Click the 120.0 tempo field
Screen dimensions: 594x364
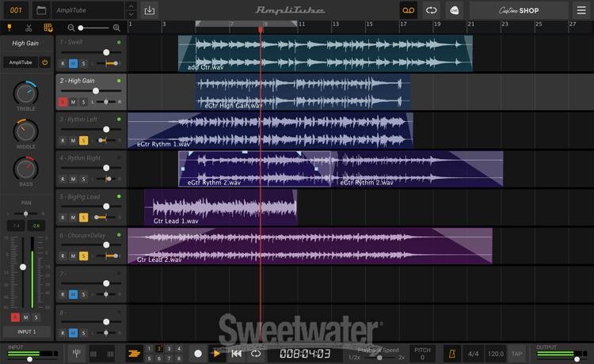coord(496,354)
